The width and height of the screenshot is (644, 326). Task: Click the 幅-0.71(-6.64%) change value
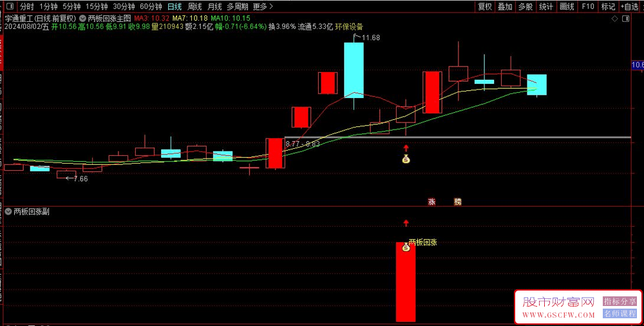[240, 26]
